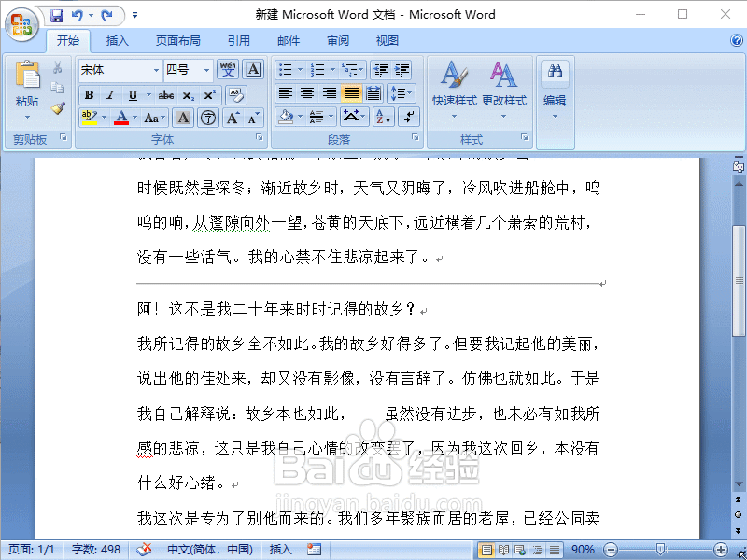Click the spelling check status icon
This screenshot has width=747, height=560.
click(x=144, y=550)
